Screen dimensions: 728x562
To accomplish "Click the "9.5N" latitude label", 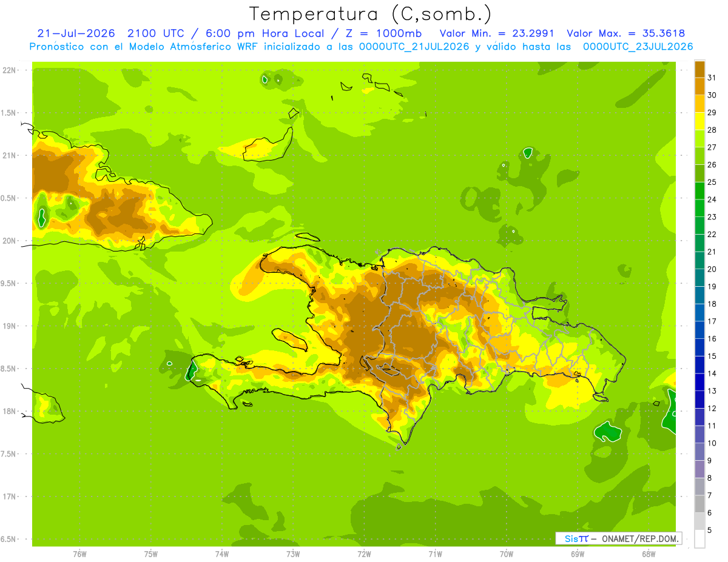I will click(9, 284).
